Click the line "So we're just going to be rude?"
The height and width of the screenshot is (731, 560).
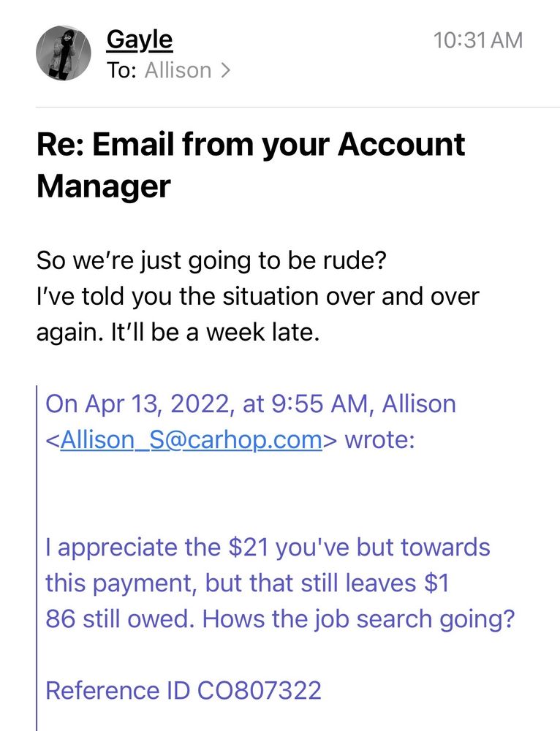pos(211,261)
